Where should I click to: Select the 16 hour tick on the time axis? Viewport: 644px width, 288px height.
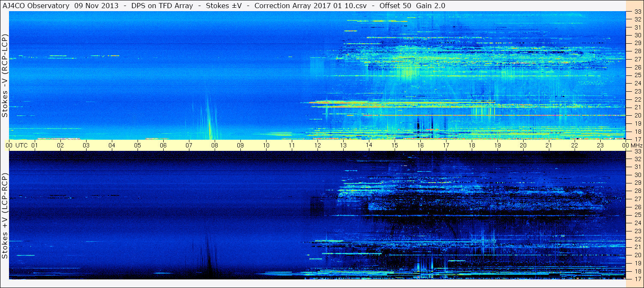(x=420, y=145)
